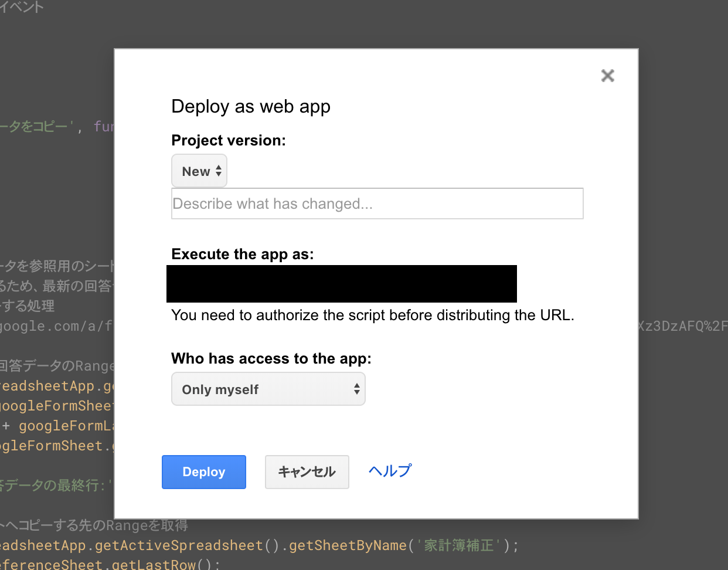The image size is (728, 570).
Task: Focus the Describe what has changed field
Action: tap(377, 203)
